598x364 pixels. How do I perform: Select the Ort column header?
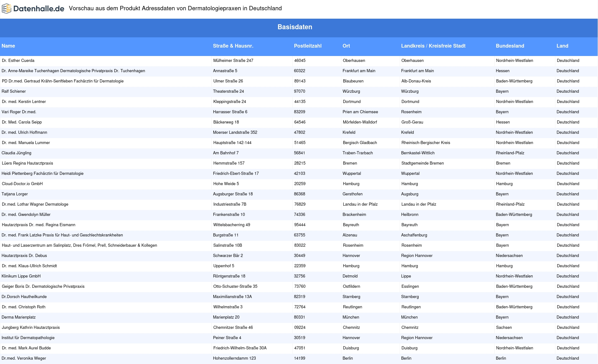coord(346,46)
